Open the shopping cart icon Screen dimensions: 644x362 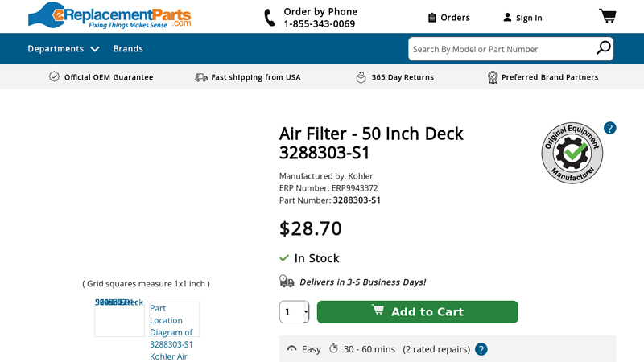click(607, 16)
